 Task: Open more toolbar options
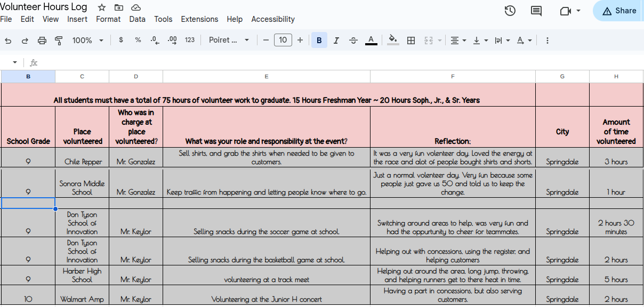547,41
